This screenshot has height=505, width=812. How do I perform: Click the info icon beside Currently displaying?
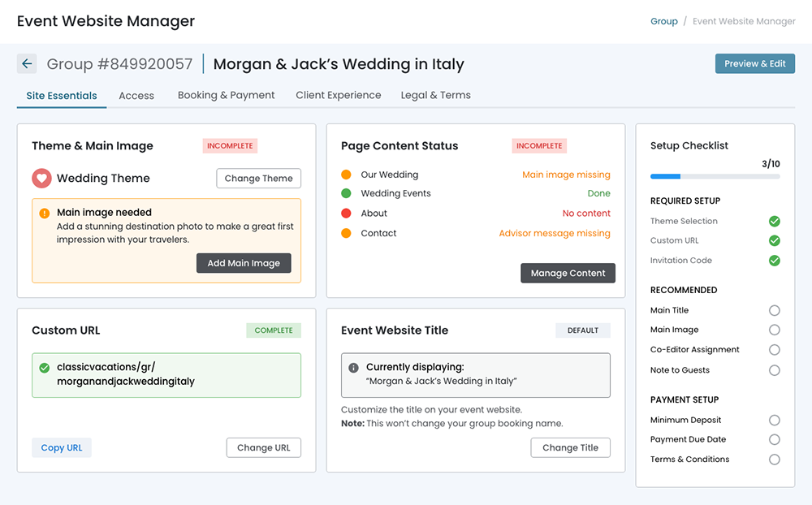click(x=353, y=368)
